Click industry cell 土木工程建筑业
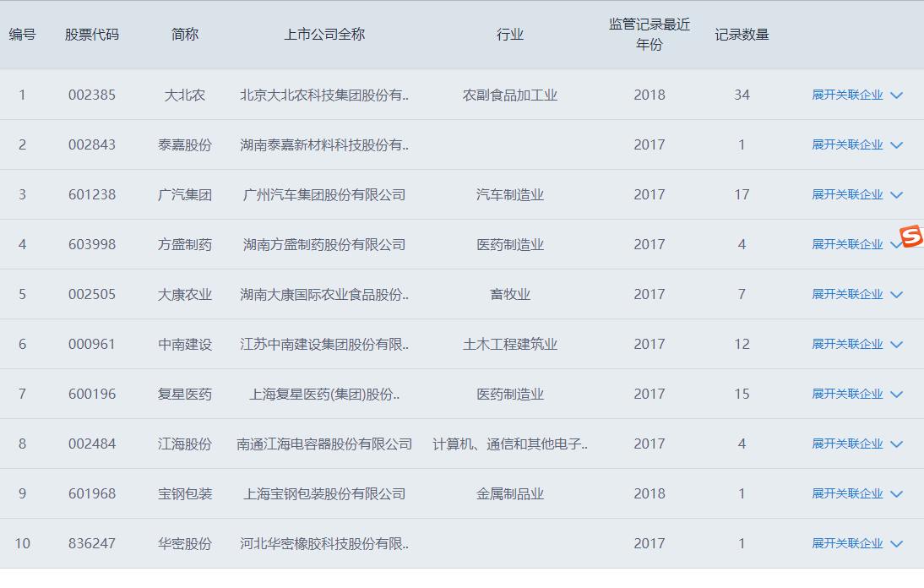The width and height of the screenshot is (924, 588). pyautogui.click(x=510, y=344)
